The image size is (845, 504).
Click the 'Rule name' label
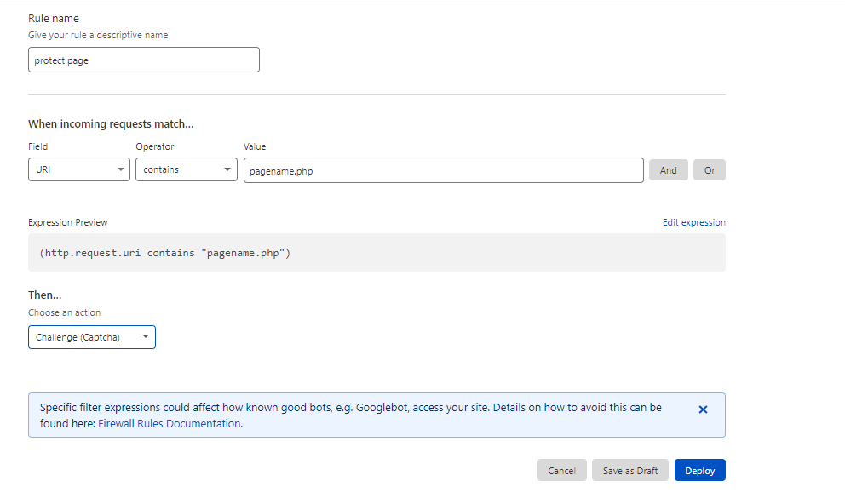54,19
